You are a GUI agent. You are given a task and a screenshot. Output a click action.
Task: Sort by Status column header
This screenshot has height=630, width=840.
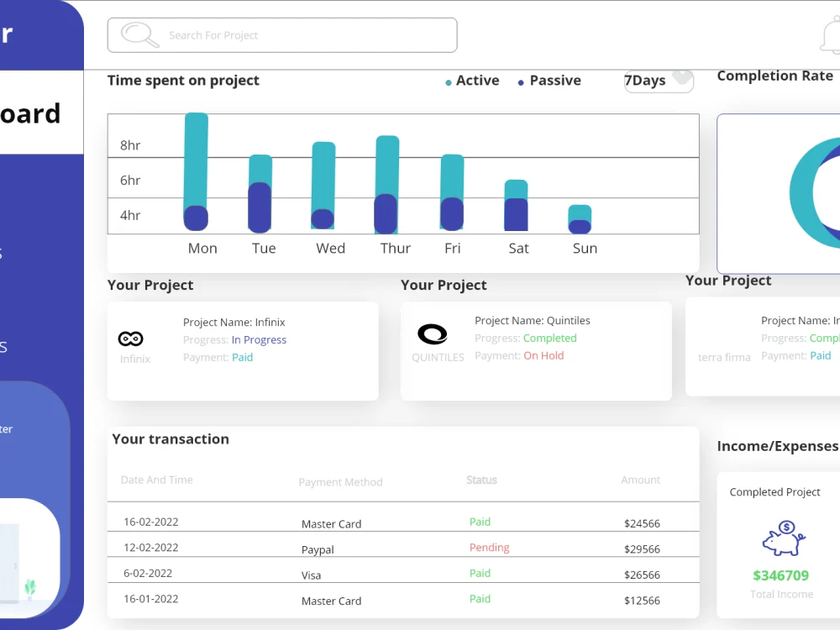click(x=481, y=480)
